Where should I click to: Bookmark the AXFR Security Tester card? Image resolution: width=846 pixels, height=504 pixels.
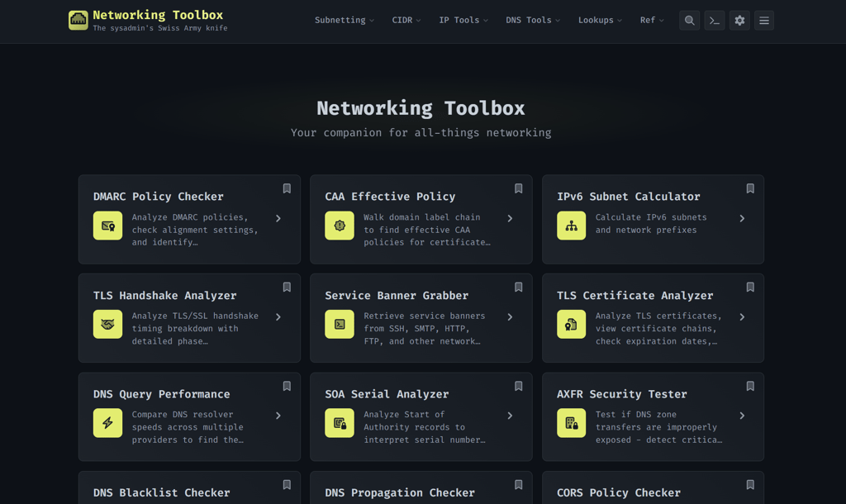click(x=749, y=386)
